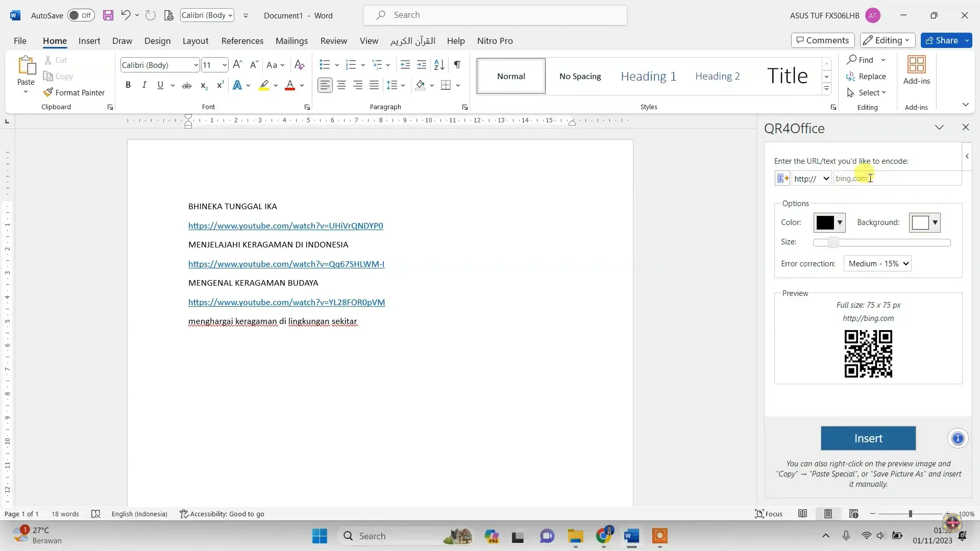The image size is (980, 551).
Task: Open the font name dropdown
Action: (195, 65)
